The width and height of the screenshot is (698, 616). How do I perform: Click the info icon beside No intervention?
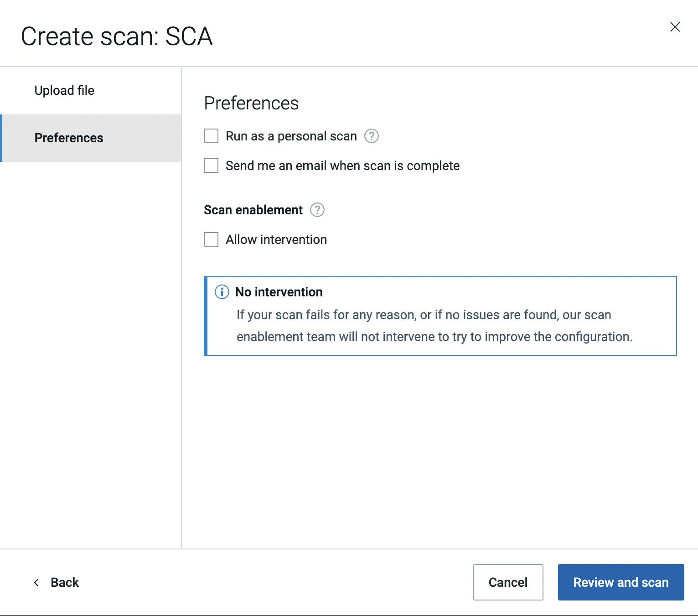pos(222,292)
